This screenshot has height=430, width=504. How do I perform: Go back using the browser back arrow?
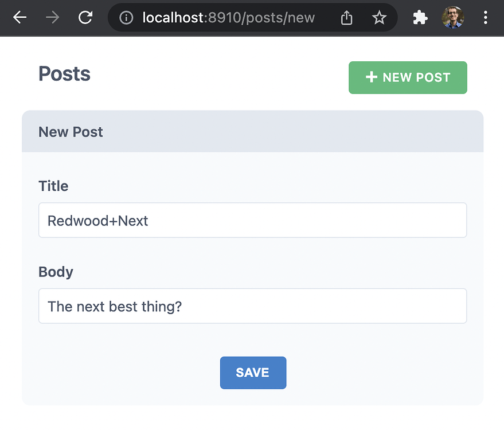[x=19, y=17]
